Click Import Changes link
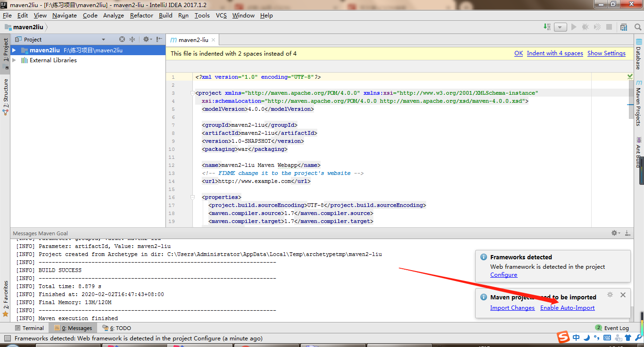Viewport: 644px width, 347px height. point(512,308)
